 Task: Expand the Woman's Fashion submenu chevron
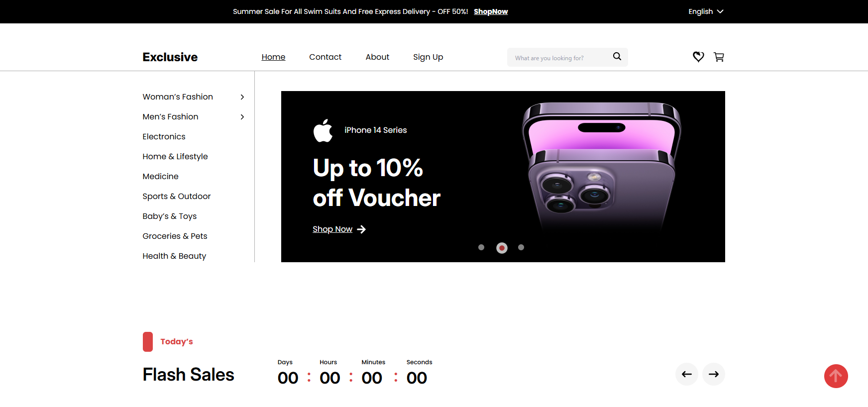(x=242, y=97)
